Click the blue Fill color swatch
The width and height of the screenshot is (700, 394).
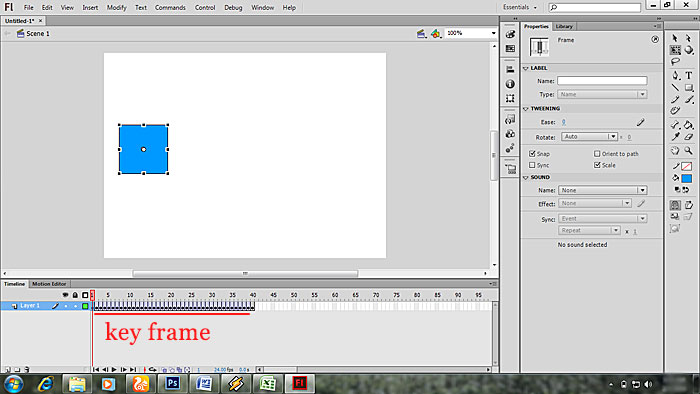pos(687,178)
